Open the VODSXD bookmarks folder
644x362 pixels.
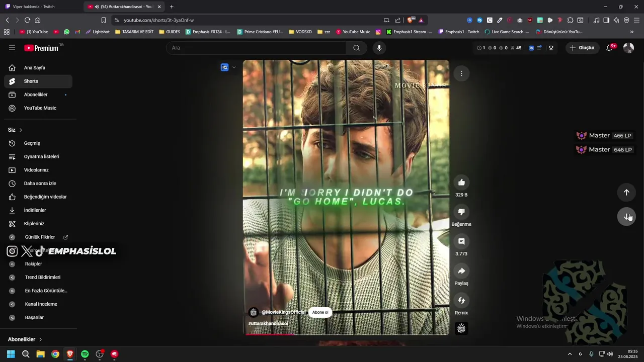(300, 32)
